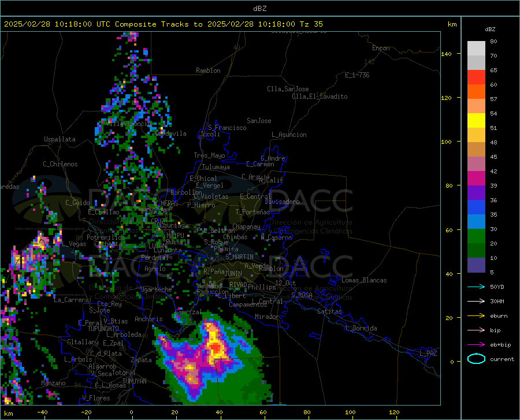Click the 'TUNUYAN' map label
This screenshot has width=520, height=420.
point(134,381)
